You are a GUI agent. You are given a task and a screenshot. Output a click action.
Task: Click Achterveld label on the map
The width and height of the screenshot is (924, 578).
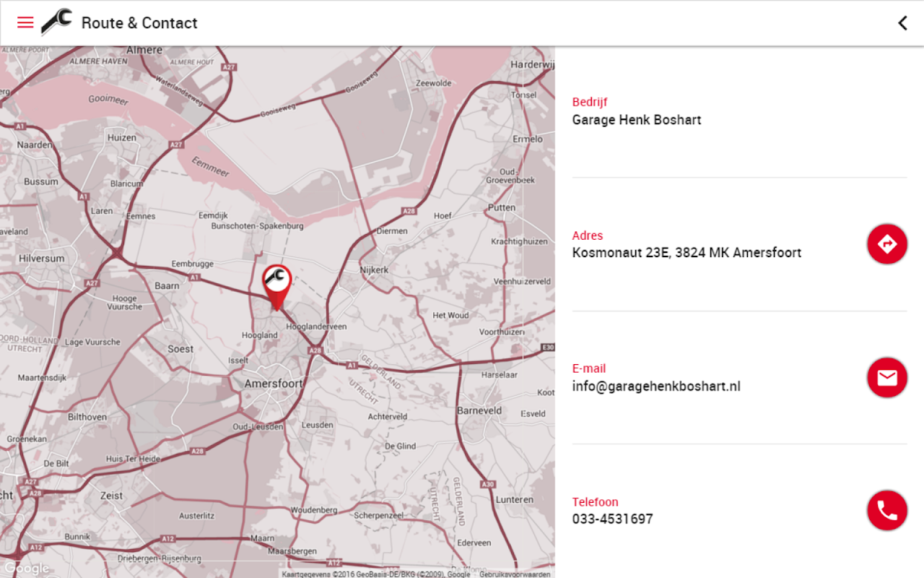coord(388,417)
